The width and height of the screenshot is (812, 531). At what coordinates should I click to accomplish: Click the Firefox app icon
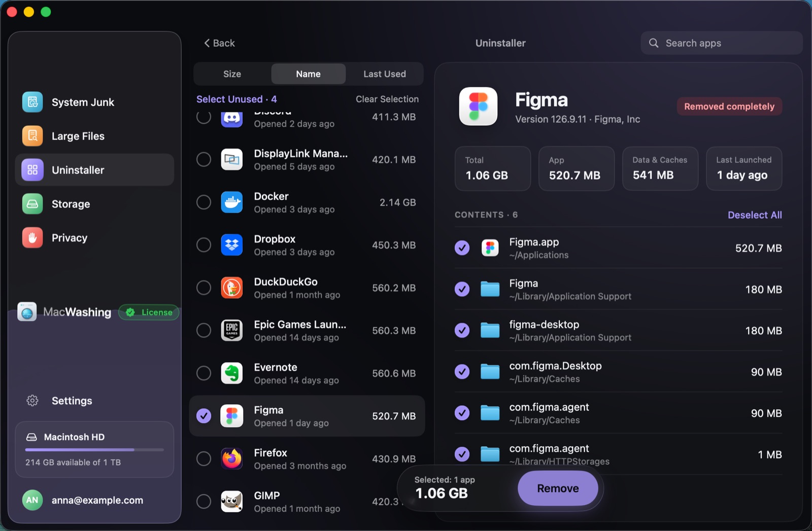pyautogui.click(x=232, y=459)
